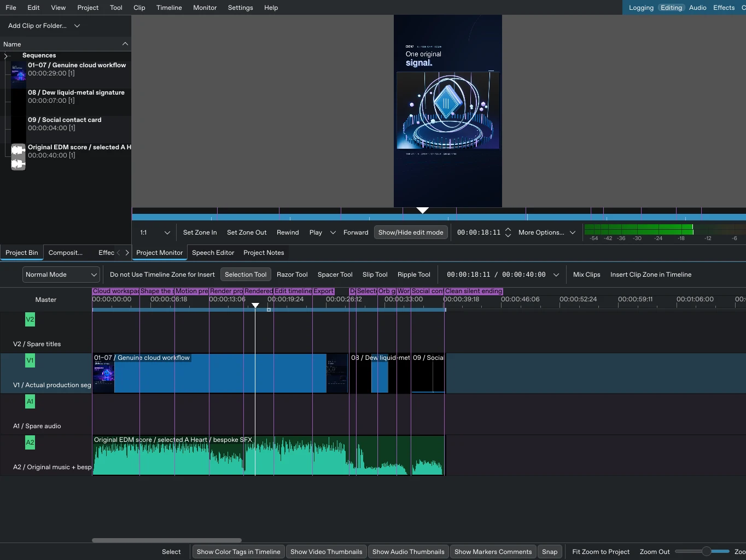Select the Editing workspace layout

(671, 8)
